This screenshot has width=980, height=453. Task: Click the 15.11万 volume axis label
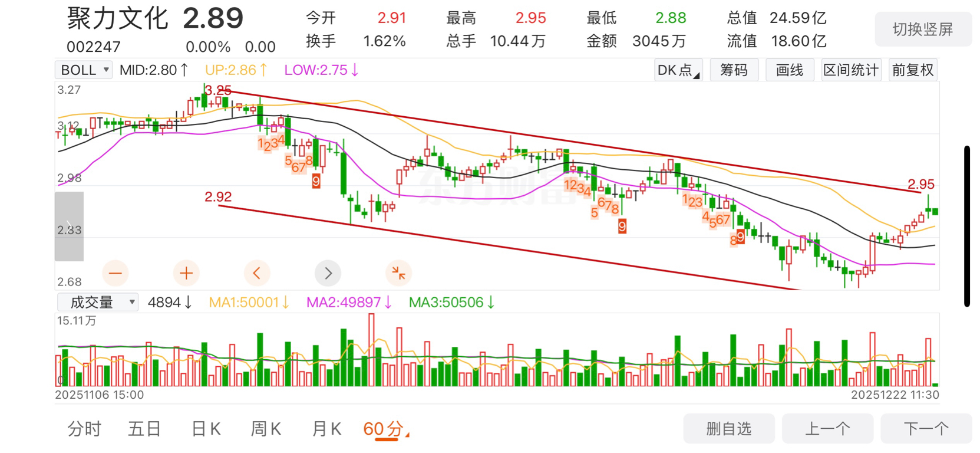77,321
